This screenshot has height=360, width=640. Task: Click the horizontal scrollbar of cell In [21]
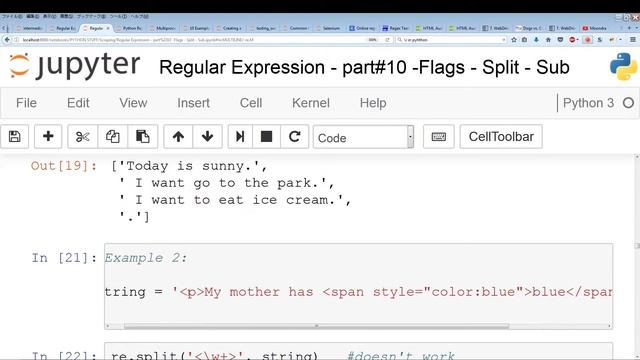tap(317, 326)
